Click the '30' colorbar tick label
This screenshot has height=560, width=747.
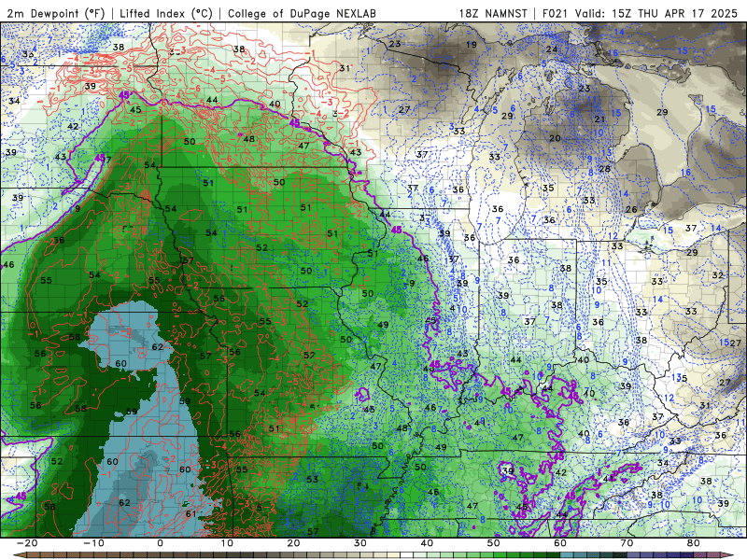[x=360, y=543]
